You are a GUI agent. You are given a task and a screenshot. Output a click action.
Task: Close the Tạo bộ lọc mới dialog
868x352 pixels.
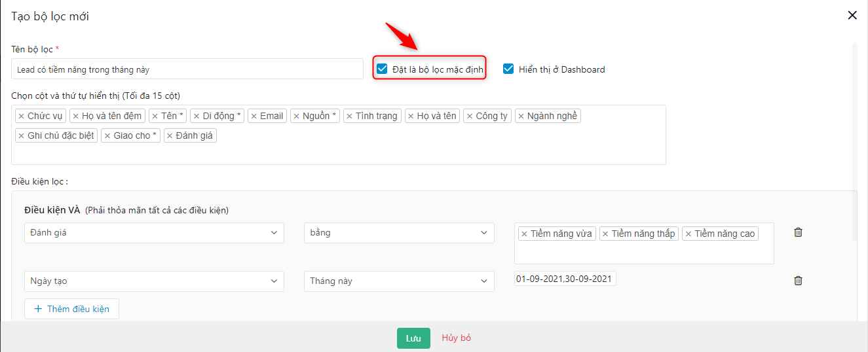point(852,15)
